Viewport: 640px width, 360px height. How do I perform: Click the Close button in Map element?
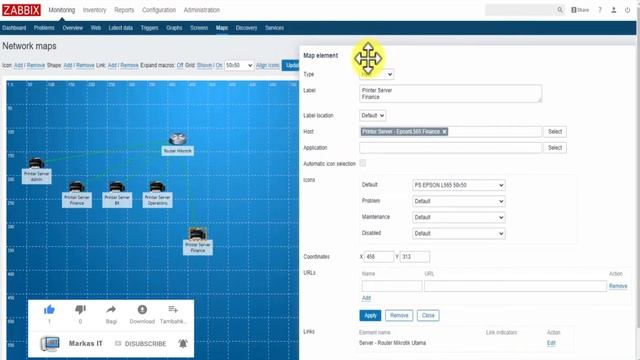pos(428,316)
